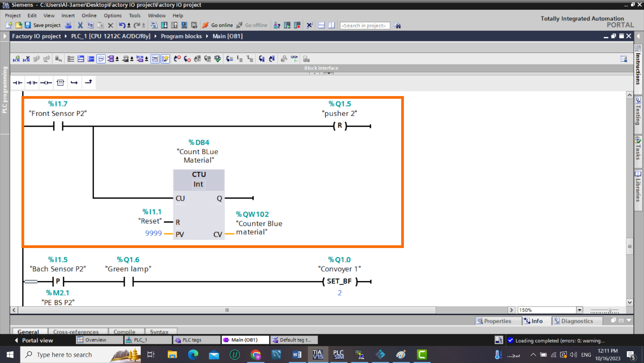The image size is (644, 363).
Task: Click the Open project folder icon
Action: click(19, 25)
